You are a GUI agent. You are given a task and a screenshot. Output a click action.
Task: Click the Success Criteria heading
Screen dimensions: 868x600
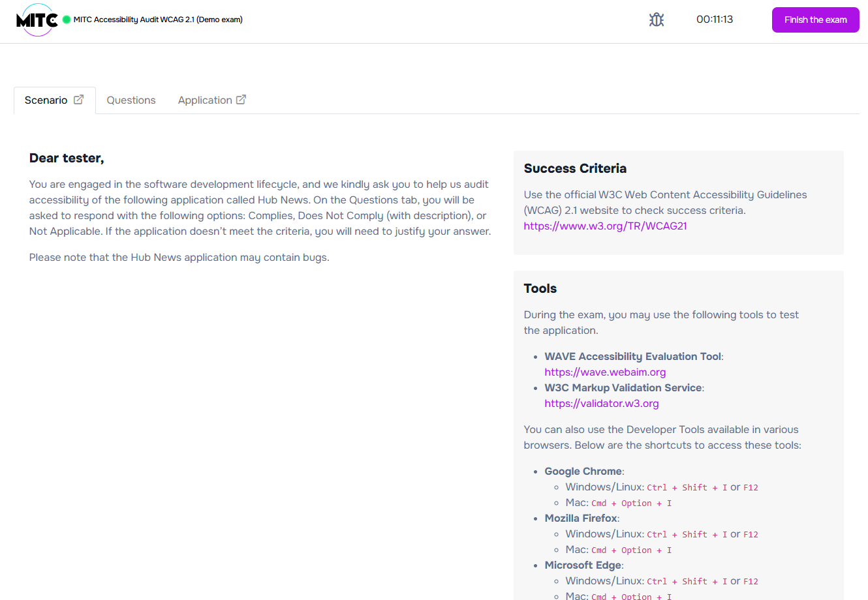pyautogui.click(x=575, y=168)
